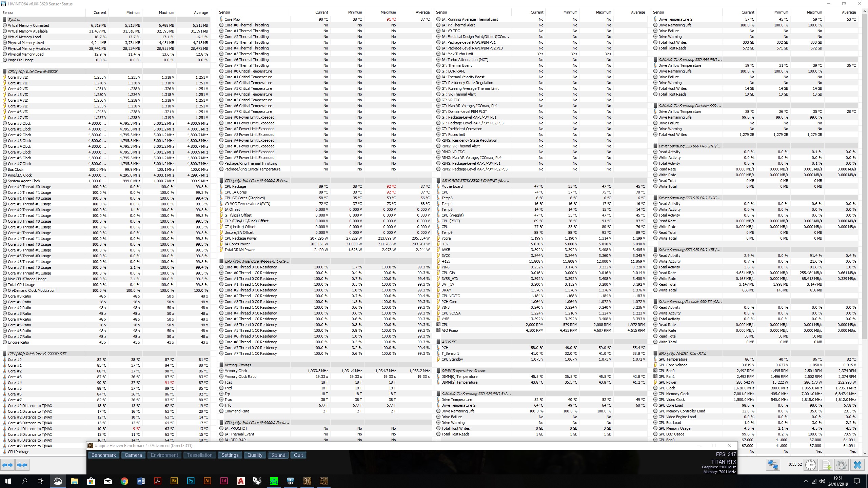This screenshot has height=488, width=868.
Task: Click the clock reset timer icon
Action: [x=811, y=465]
